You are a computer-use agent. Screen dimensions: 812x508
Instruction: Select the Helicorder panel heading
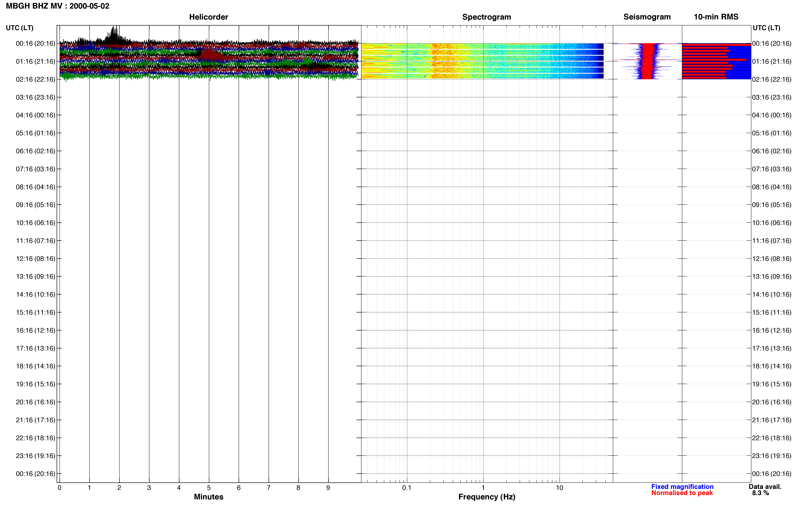click(x=209, y=17)
